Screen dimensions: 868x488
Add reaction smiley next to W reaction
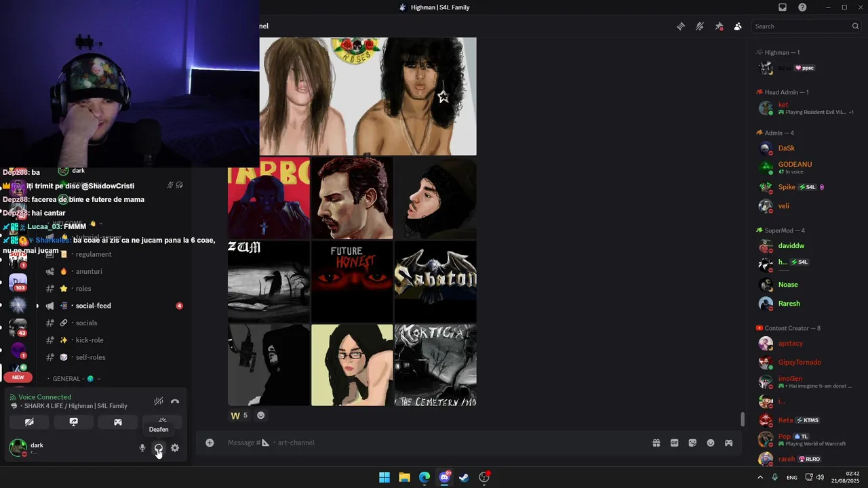point(261,415)
